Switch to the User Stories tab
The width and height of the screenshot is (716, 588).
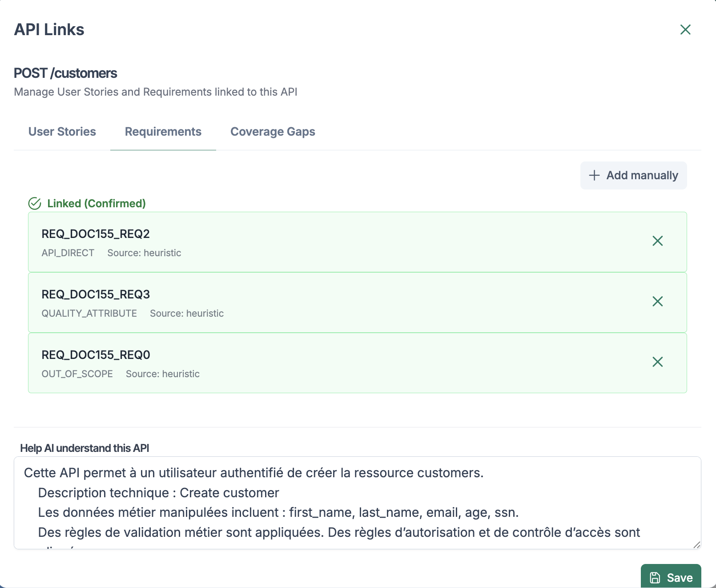coord(62,132)
